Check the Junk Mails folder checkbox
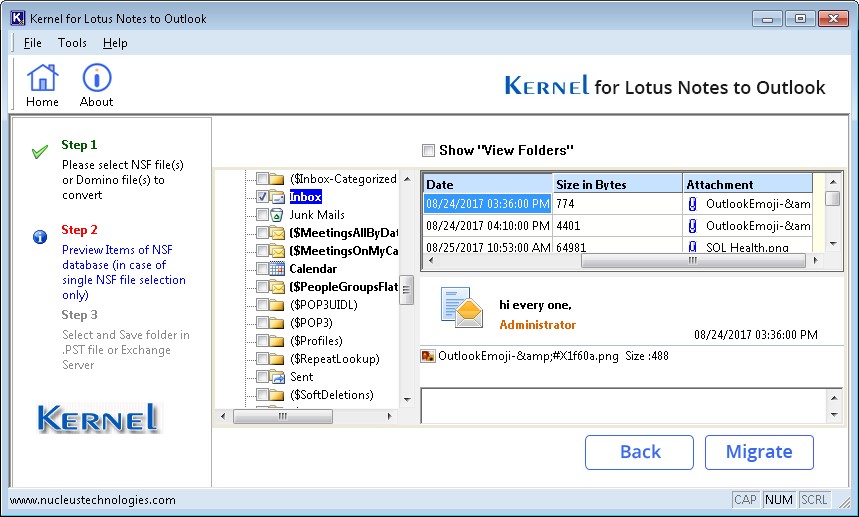Image resolution: width=859 pixels, height=517 pixels. [x=262, y=215]
